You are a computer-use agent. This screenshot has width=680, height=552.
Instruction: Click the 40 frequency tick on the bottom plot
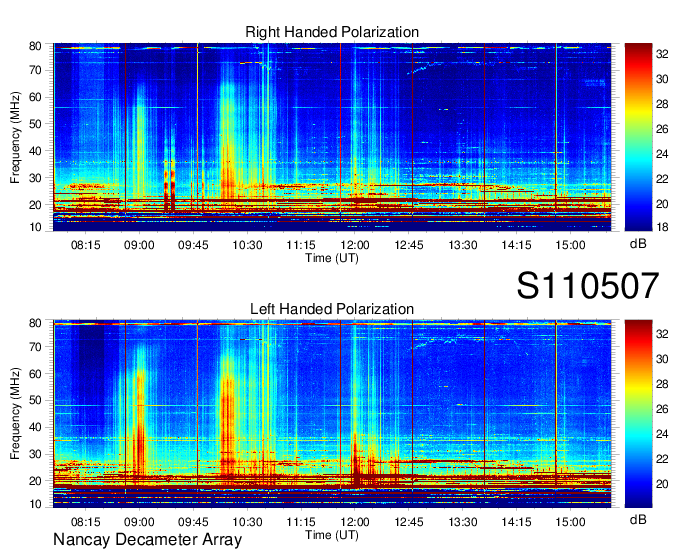click(35, 427)
